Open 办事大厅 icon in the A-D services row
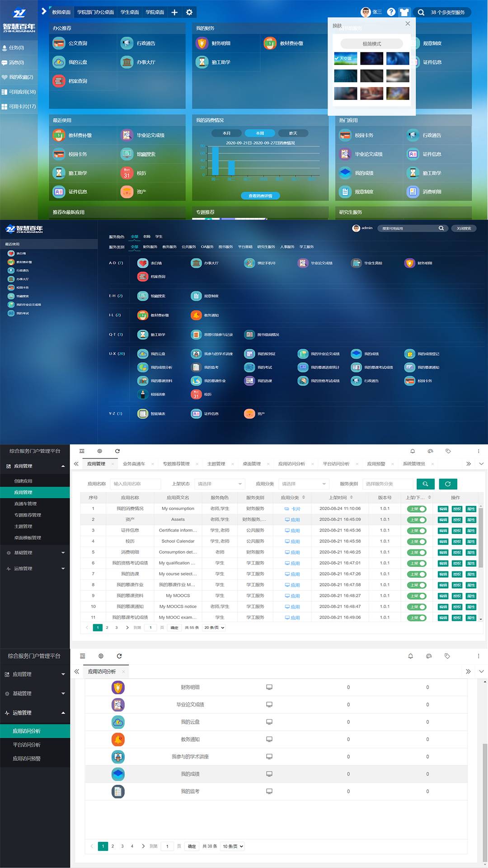This screenshot has height=868, width=488. tap(196, 263)
